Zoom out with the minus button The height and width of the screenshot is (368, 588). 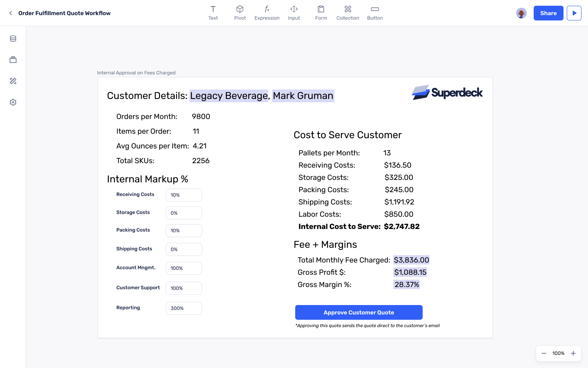point(544,353)
